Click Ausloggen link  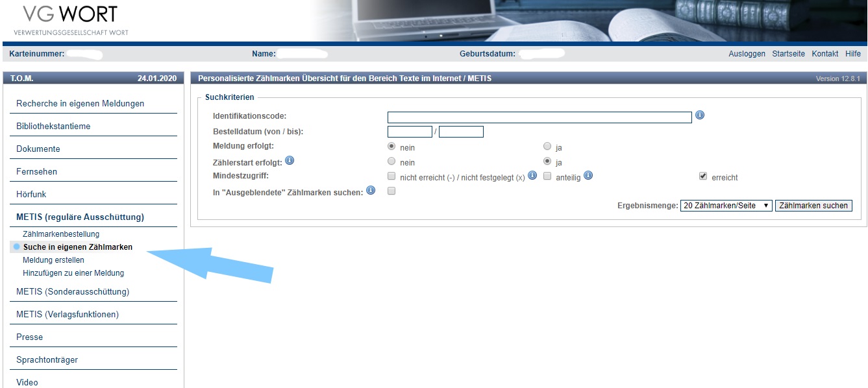tap(747, 54)
